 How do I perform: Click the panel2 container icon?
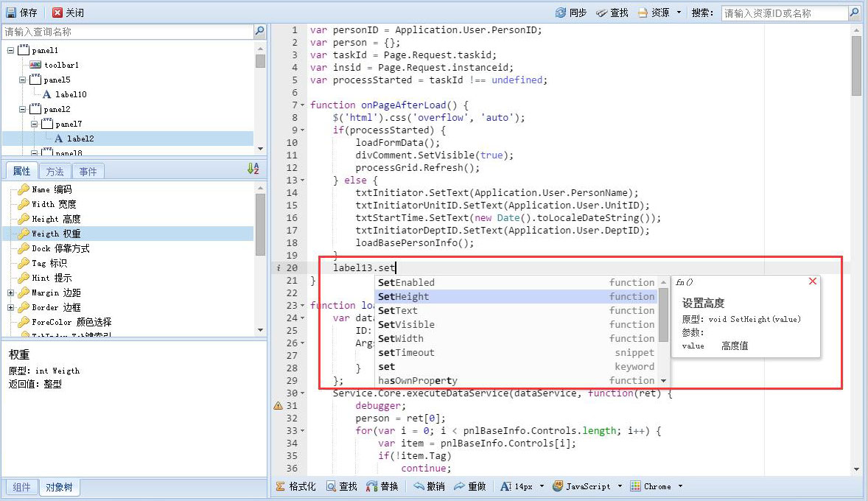[x=35, y=108]
